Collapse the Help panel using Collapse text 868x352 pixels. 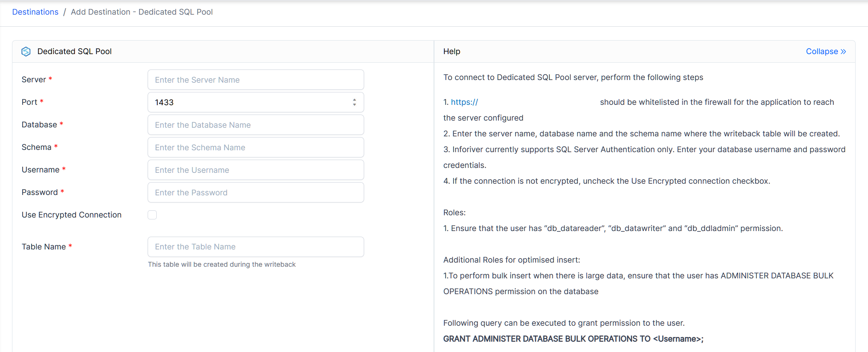point(822,51)
